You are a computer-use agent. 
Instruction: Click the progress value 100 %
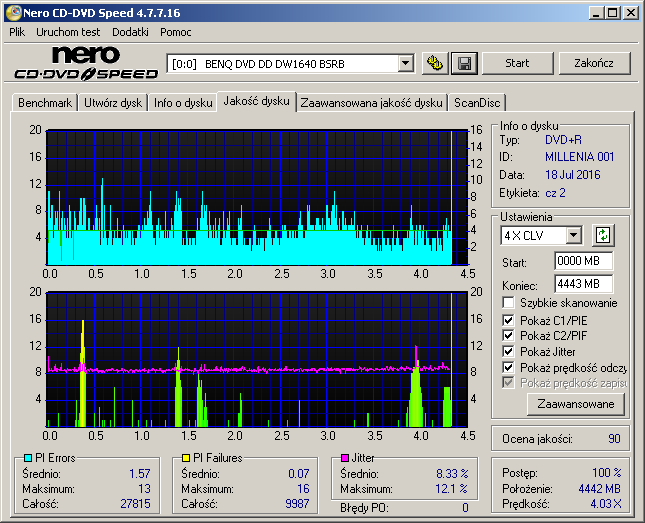(x=607, y=472)
